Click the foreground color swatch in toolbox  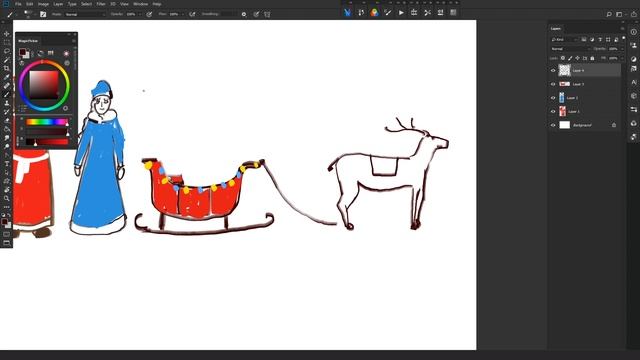[4, 221]
